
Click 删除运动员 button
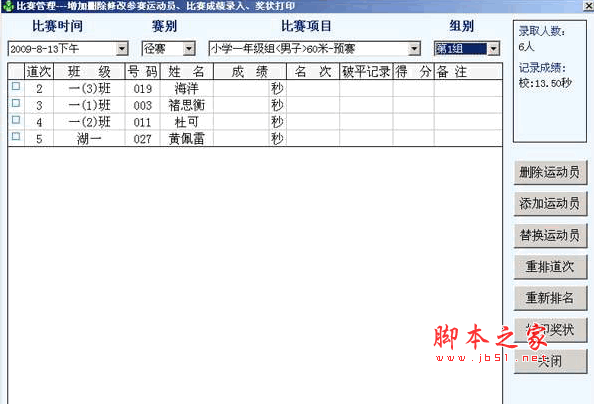(550, 172)
